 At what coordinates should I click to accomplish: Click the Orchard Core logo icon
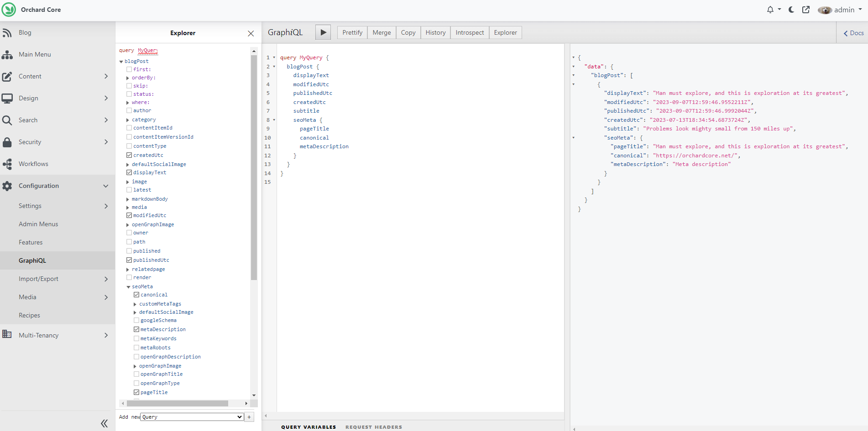9,10
